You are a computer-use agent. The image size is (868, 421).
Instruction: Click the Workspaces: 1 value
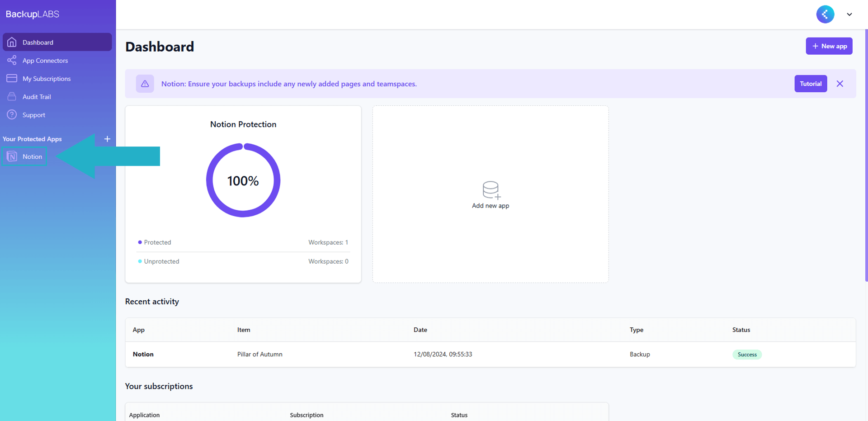pyautogui.click(x=328, y=242)
